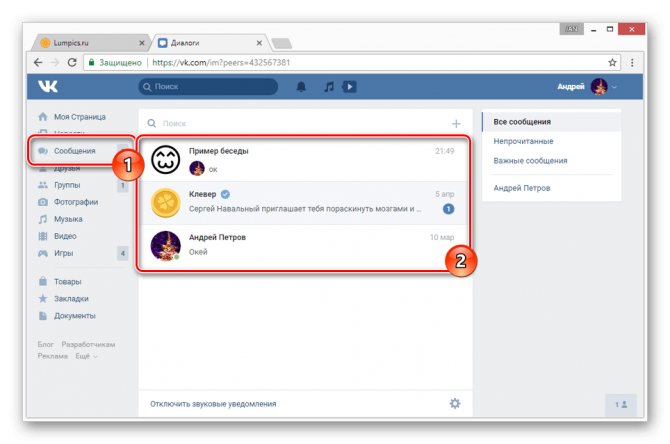Click the camera icon beside Фотографии
This screenshot has height=444, width=670.
click(43, 202)
